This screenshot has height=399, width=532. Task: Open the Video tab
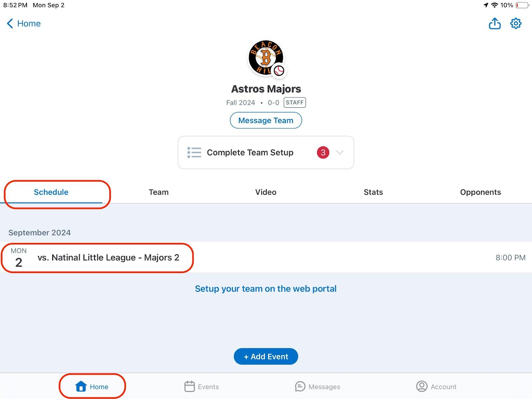[x=266, y=192]
